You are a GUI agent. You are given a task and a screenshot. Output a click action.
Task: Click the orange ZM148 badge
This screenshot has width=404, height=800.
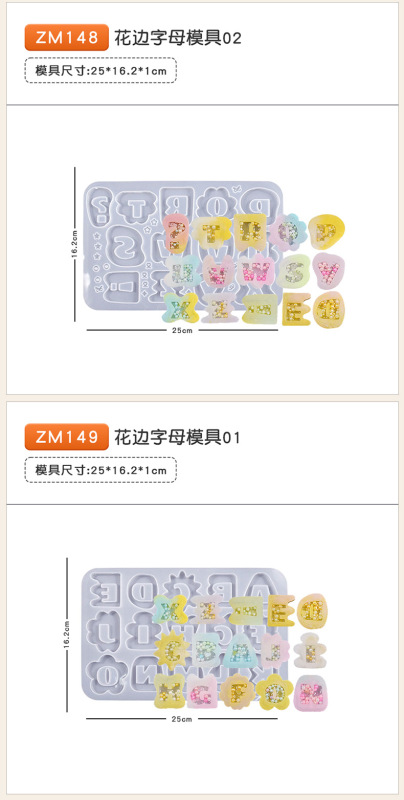coord(67,37)
